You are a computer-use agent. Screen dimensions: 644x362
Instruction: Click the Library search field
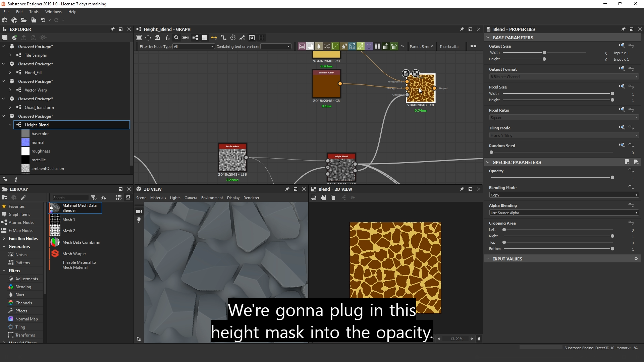[x=70, y=198]
